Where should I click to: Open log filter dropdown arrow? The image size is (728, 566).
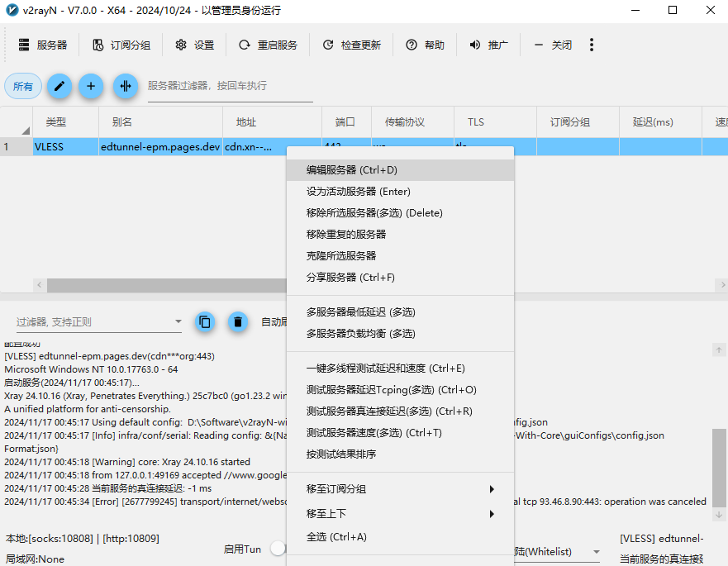click(178, 321)
